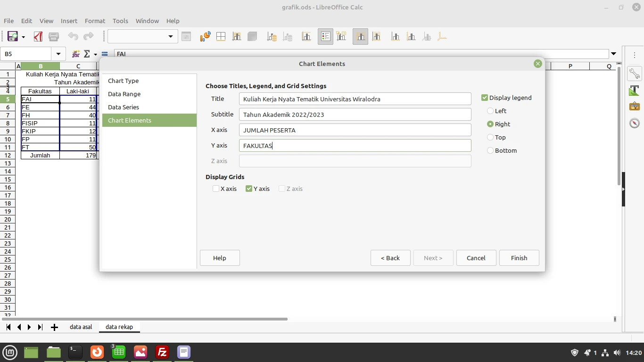Image resolution: width=644 pixels, height=362 pixels.
Task: Select the Top legend position
Action: [x=490, y=137]
